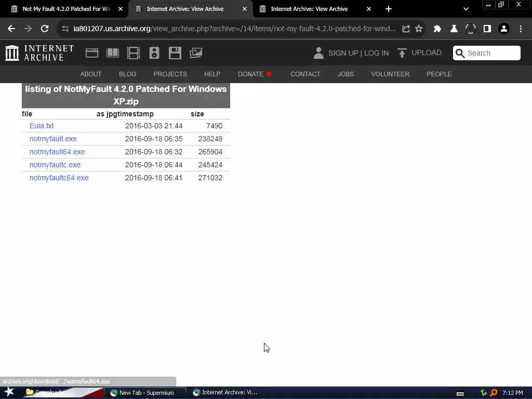Open the Audio speaker icon
The height and width of the screenshot is (399, 532).
coord(154,53)
